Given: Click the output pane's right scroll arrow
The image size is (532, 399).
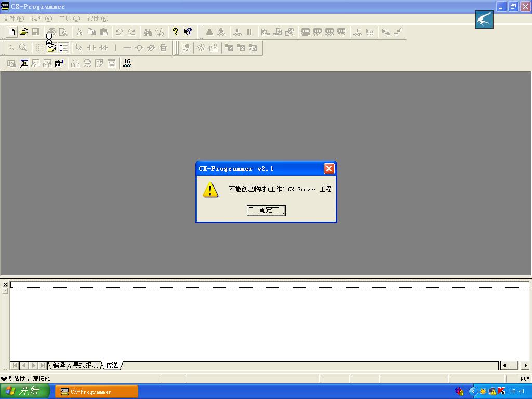Looking at the screenshot, I should coord(525,365).
